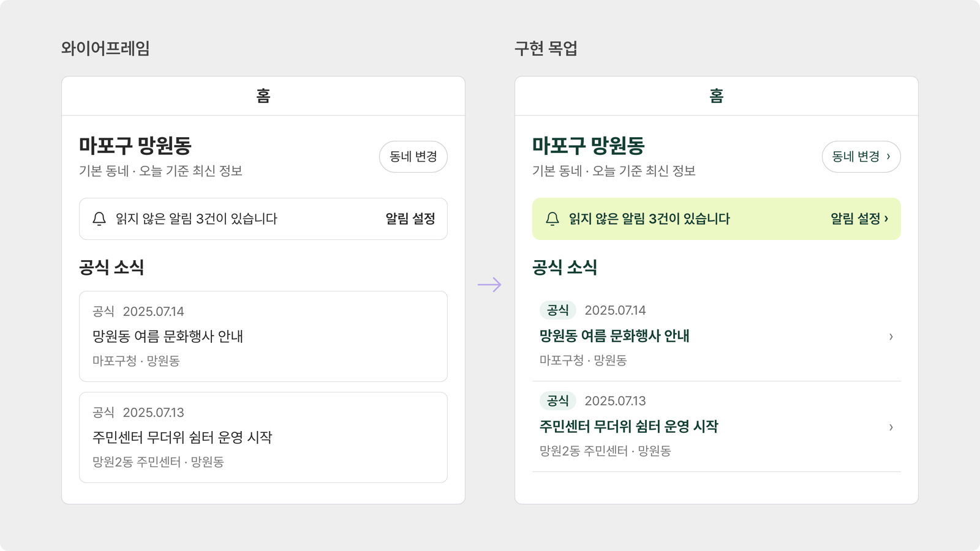Click 읽지 않은 알림 3건이 있습니다 in the wireframe
Screen dimensions: 980x551
point(197,219)
